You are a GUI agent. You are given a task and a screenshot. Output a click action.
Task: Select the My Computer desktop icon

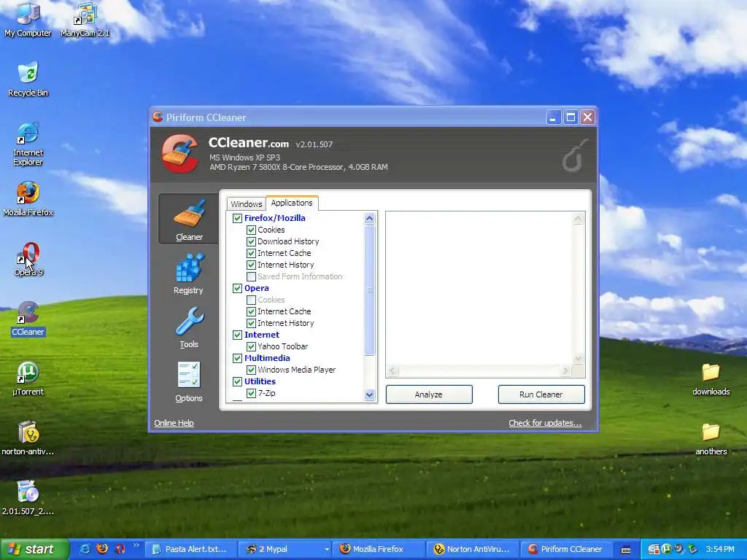click(x=28, y=20)
